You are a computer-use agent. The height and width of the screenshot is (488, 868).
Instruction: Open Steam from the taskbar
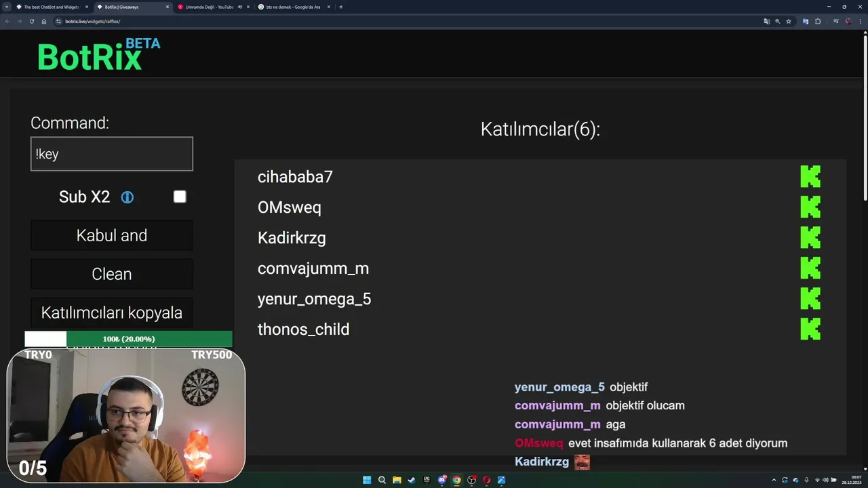[x=412, y=480]
